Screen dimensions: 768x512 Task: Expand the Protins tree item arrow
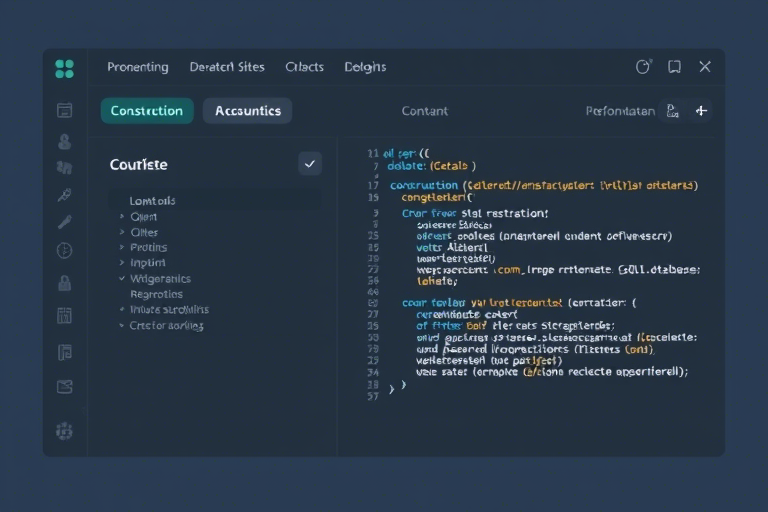[122, 247]
